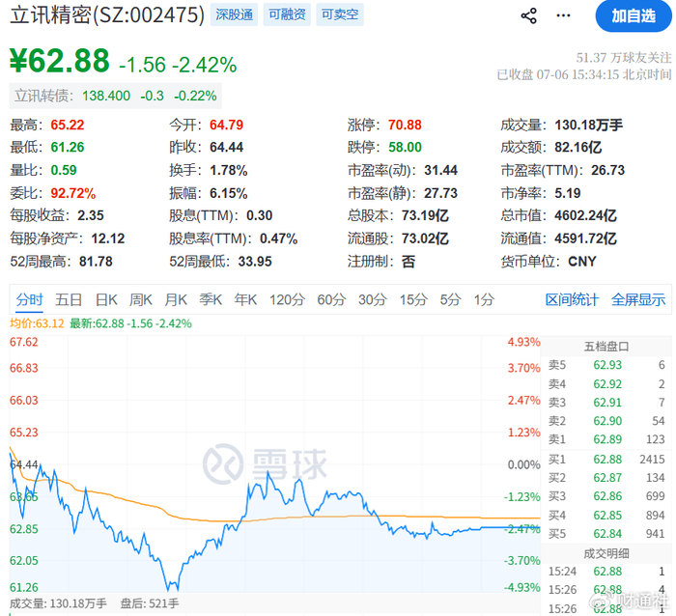
Task: Click the 加自选 button
Action: tap(634, 16)
